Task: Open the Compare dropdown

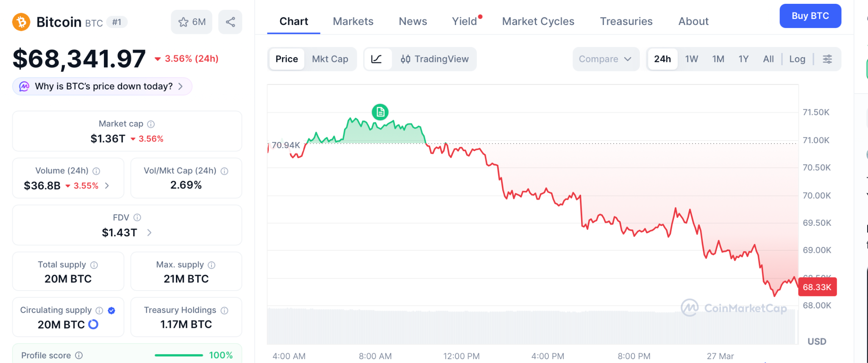Action: click(605, 59)
